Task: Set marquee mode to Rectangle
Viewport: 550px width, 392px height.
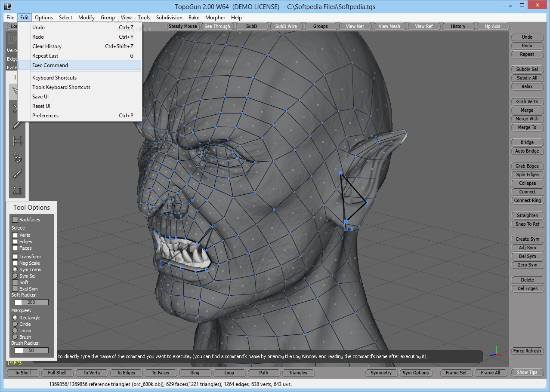Action: pyautogui.click(x=15, y=318)
